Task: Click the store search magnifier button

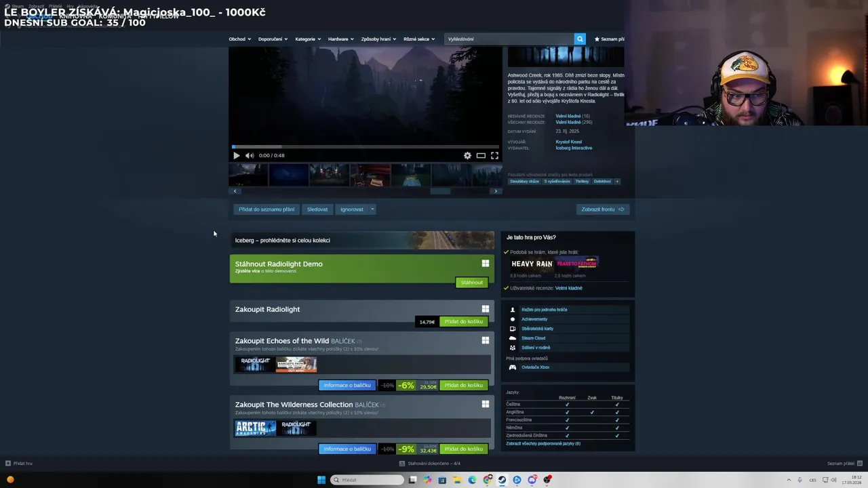Action: (580, 39)
